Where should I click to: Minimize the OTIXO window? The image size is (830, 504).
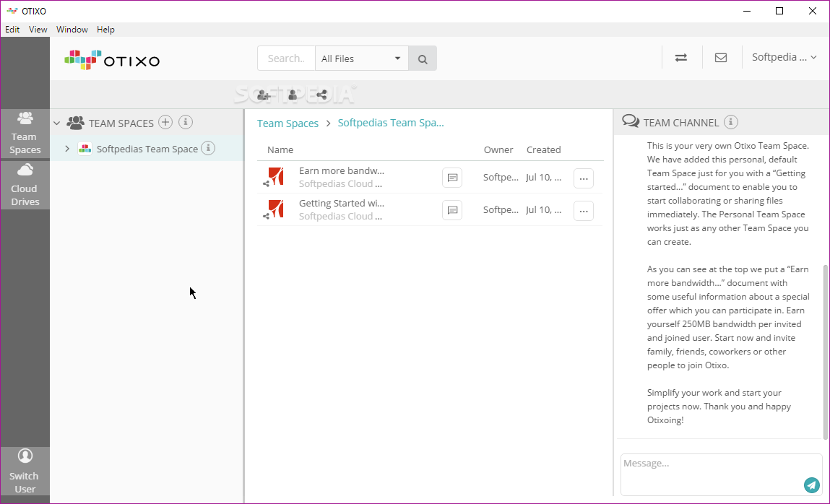tap(747, 11)
